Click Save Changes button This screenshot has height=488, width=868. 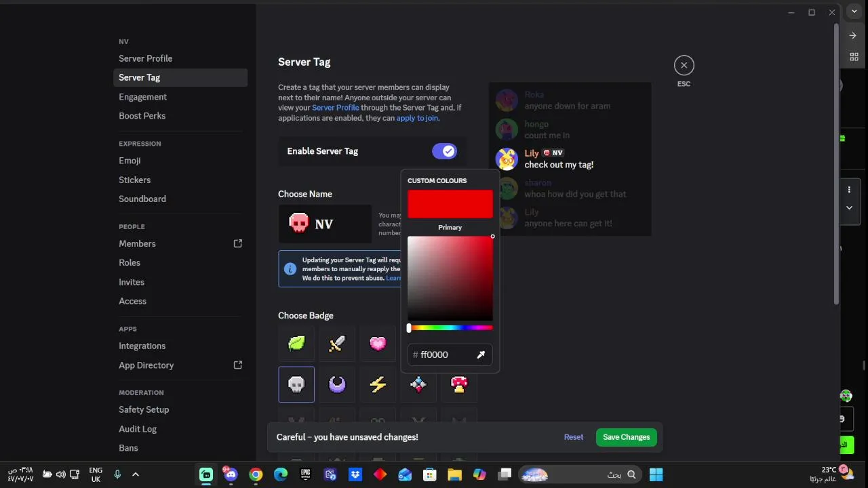click(627, 437)
